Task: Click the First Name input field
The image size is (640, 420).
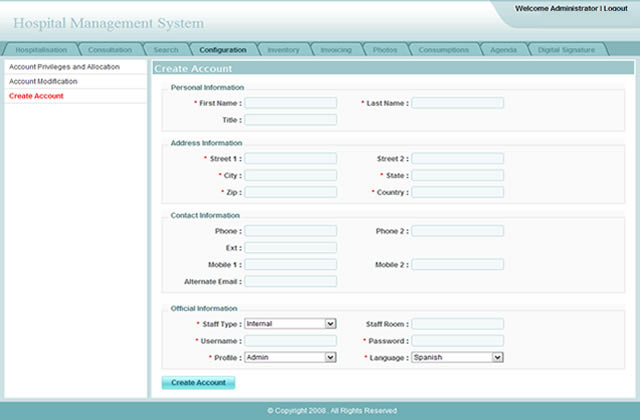Action: tap(290, 103)
